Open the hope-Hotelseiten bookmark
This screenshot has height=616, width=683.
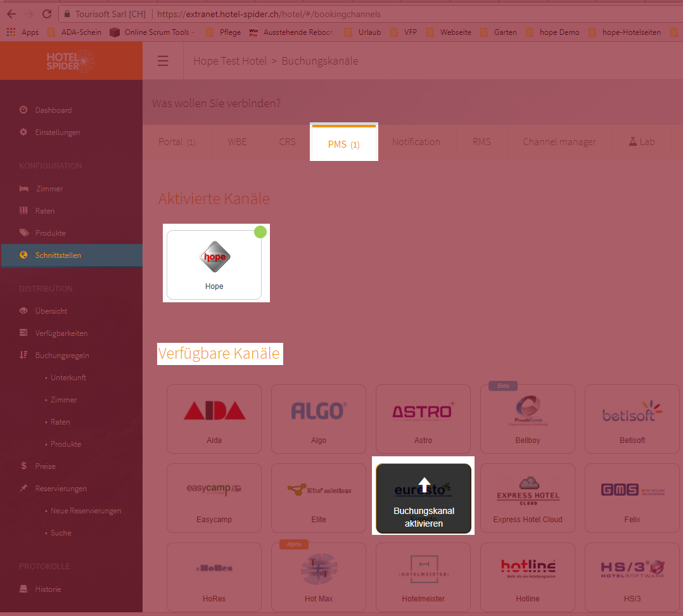click(x=625, y=32)
